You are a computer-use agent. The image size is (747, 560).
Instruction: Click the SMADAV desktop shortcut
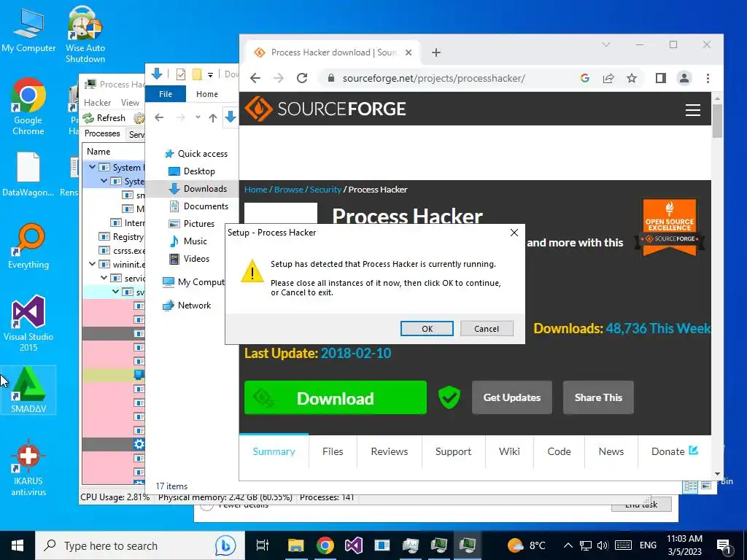tap(28, 390)
